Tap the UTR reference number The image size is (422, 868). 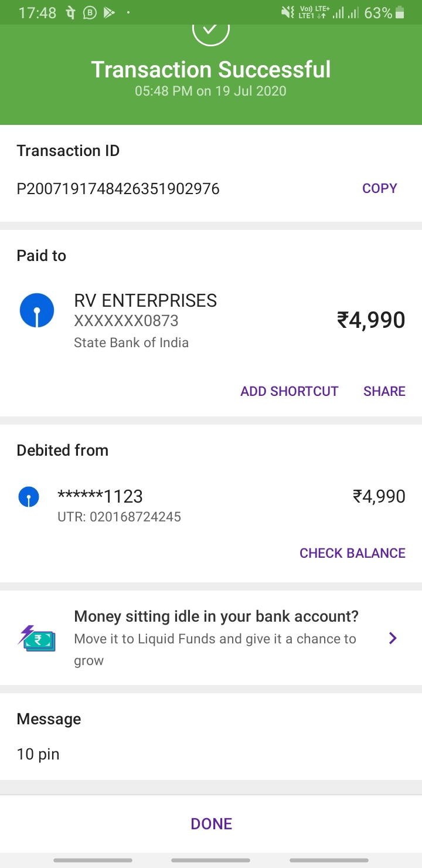tap(119, 517)
